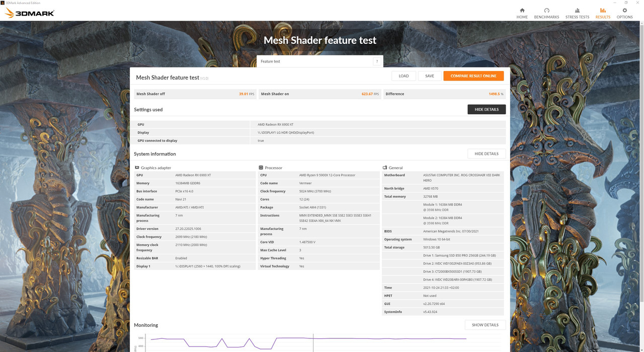Hide details of Settings used
The image size is (644, 352).
(487, 109)
